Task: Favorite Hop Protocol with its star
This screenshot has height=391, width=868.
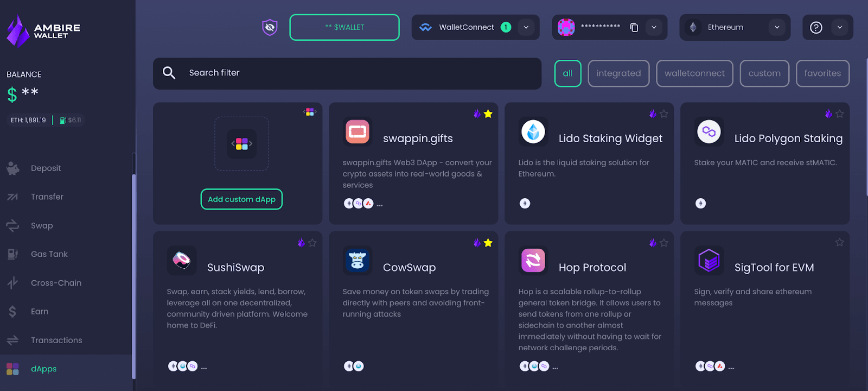Action: click(x=664, y=243)
